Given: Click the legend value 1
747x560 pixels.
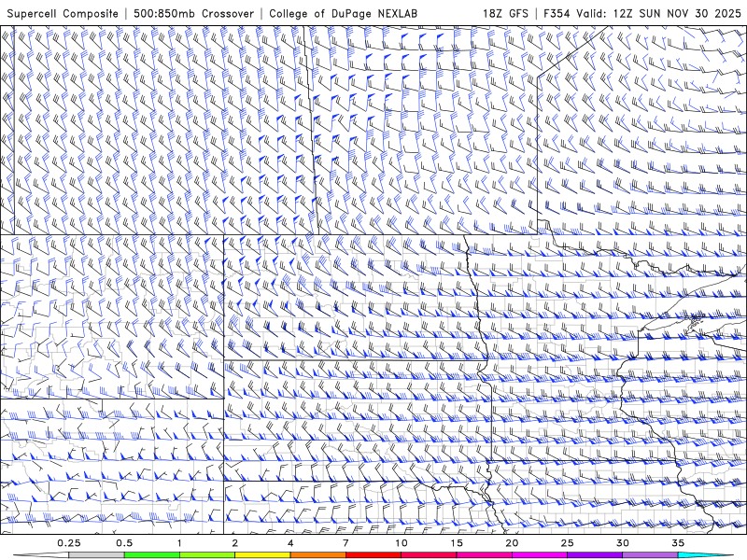Looking at the screenshot, I should click(x=179, y=543).
